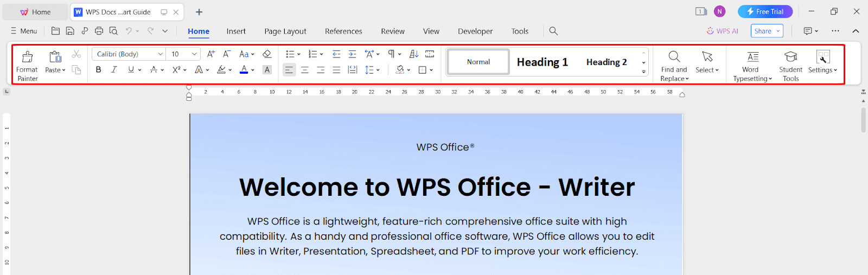Click the Print icon in quick access toolbar
The width and height of the screenshot is (868, 275).
[99, 31]
